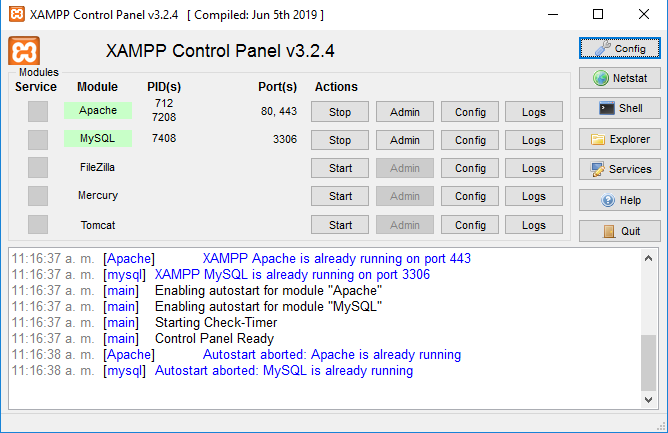Toggle the Tomcat service checkbox
The image size is (668, 433).
click(x=38, y=225)
